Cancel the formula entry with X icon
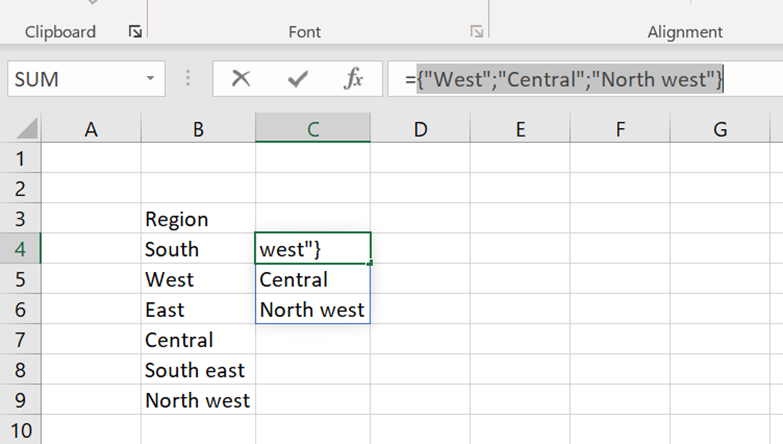The image size is (783, 444). coord(241,79)
